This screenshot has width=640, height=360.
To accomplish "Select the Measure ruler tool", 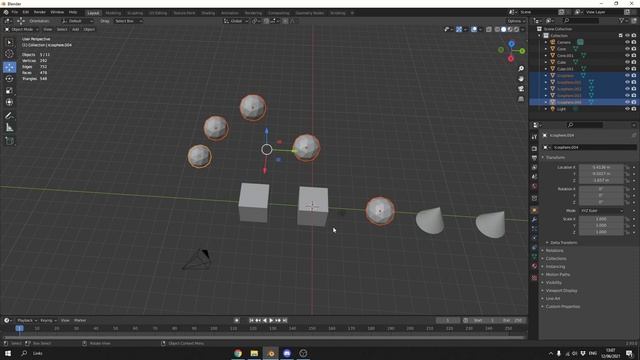I will click(x=9, y=128).
